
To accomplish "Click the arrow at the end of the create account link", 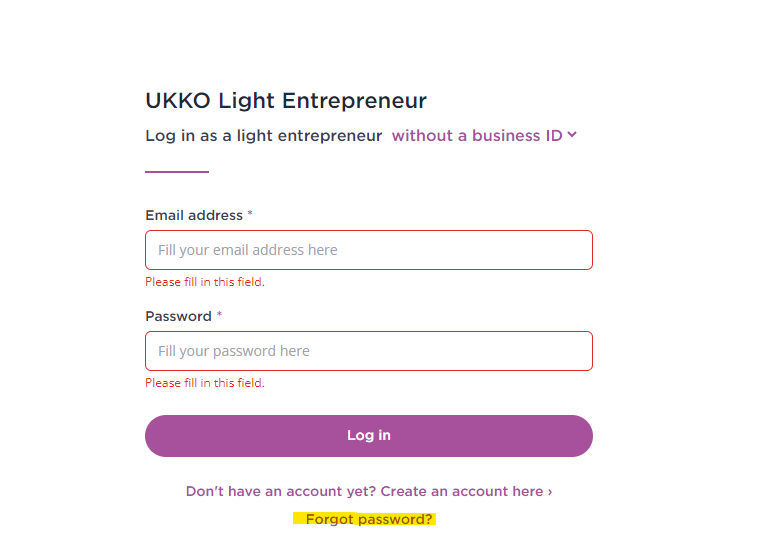I will click(x=550, y=492).
